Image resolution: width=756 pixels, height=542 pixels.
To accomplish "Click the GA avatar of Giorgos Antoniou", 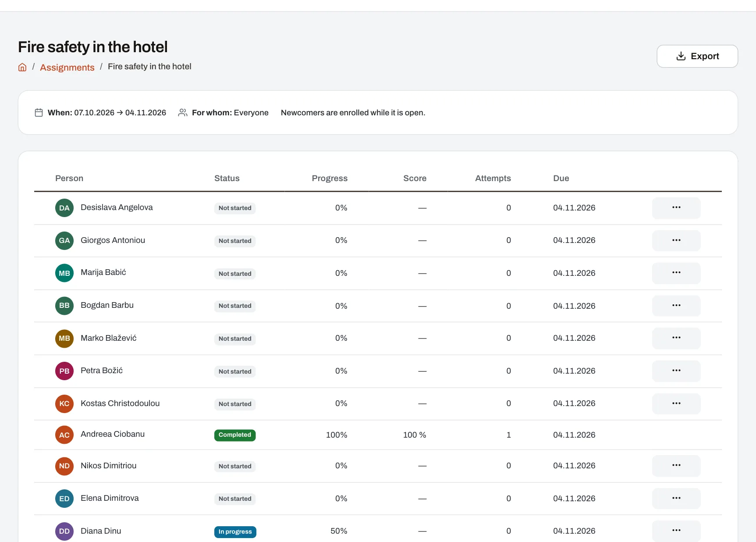I will 64,240.
